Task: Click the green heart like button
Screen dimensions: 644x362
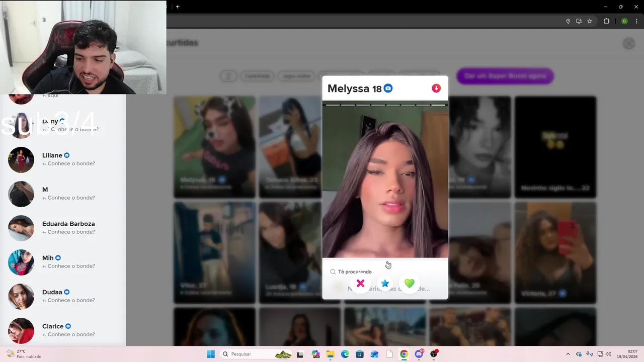Action: coord(410,284)
